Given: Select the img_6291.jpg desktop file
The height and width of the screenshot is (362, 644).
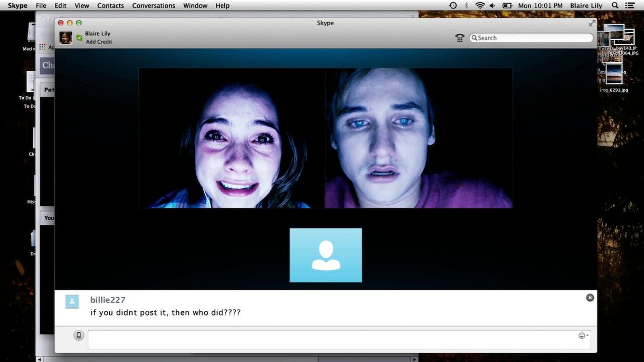Looking at the screenshot, I should [x=614, y=78].
